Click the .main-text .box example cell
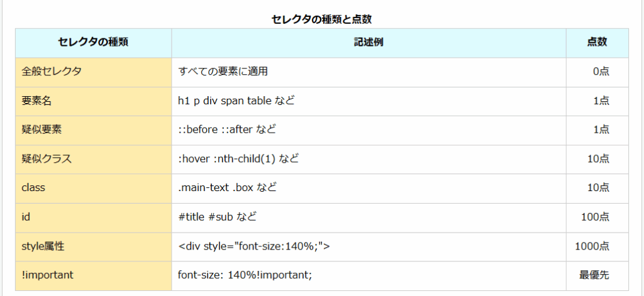 369,189
